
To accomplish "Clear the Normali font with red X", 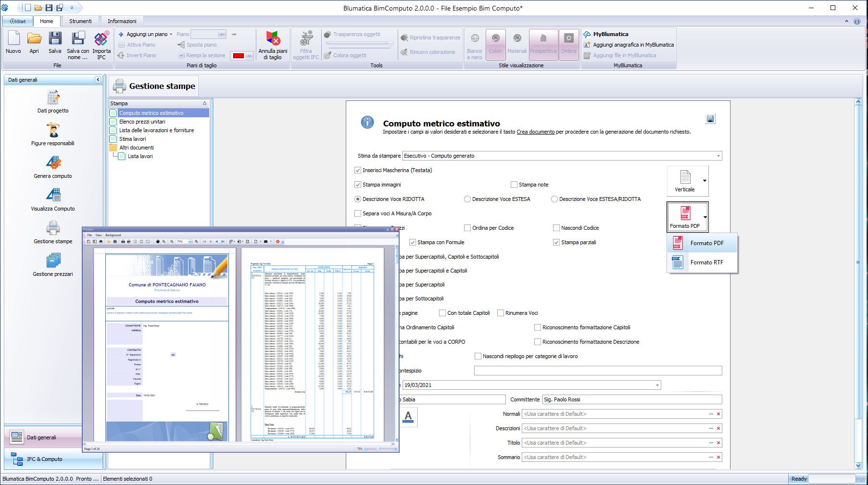I will click(718, 414).
